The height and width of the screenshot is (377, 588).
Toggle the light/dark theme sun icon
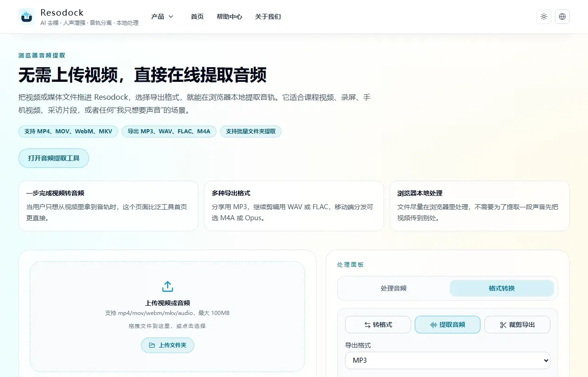pos(544,17)
